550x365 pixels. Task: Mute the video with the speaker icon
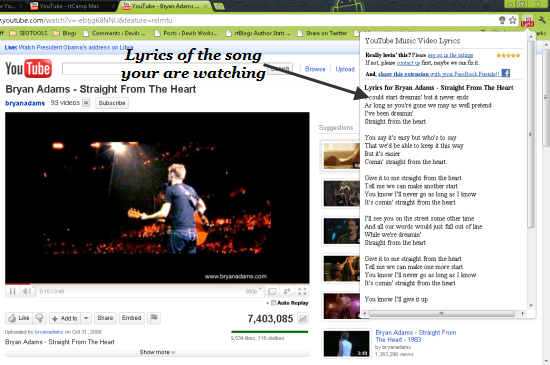click(x=27, y=291)
